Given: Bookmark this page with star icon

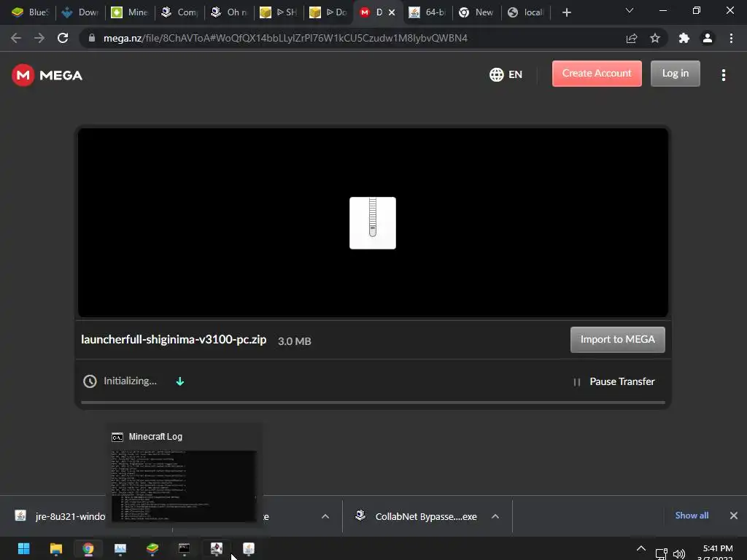Looking at the screenshot, I should pyautogui.click(x=655, y=38).
